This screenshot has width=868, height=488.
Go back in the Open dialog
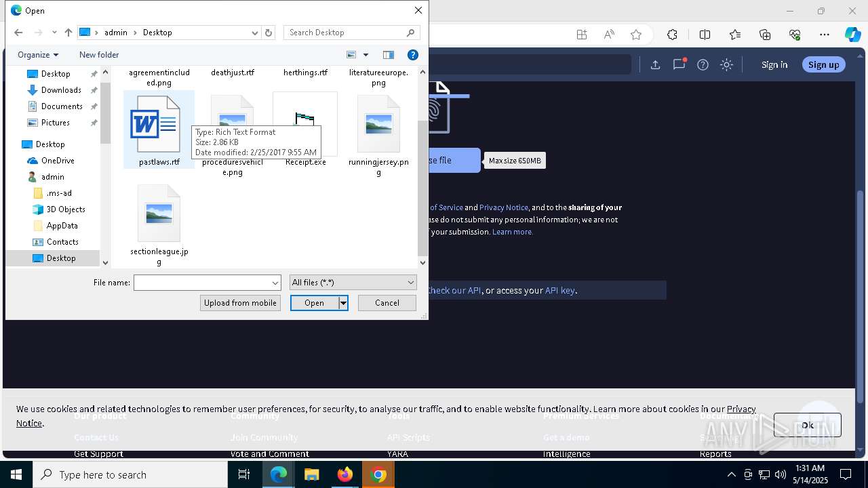[x=18, y=33]
